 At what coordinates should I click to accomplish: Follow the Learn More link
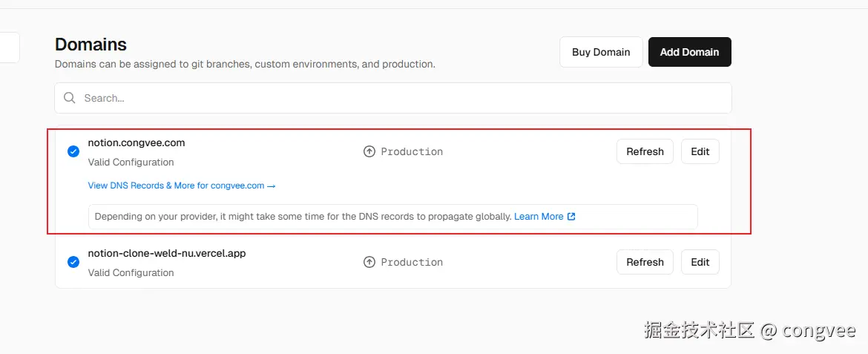coord(539,217)
